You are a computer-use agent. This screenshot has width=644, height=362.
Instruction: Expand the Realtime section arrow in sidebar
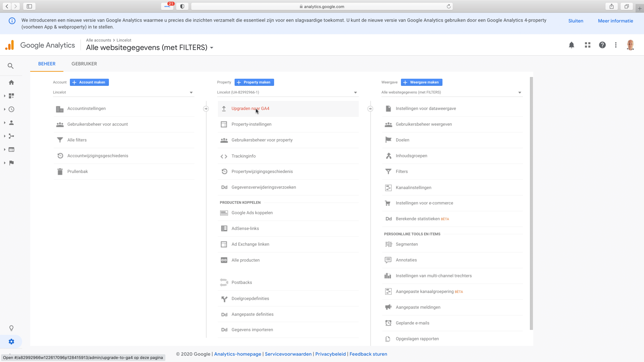tap(5, 109)
